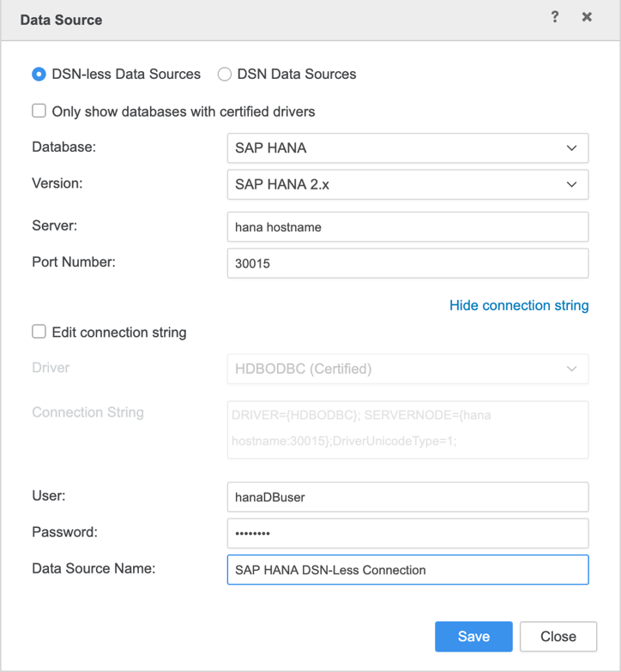The width and height of the screenshot is (621, 672).
Task: Enable only show certified drivers checkbox
Action: coord(39,111)
